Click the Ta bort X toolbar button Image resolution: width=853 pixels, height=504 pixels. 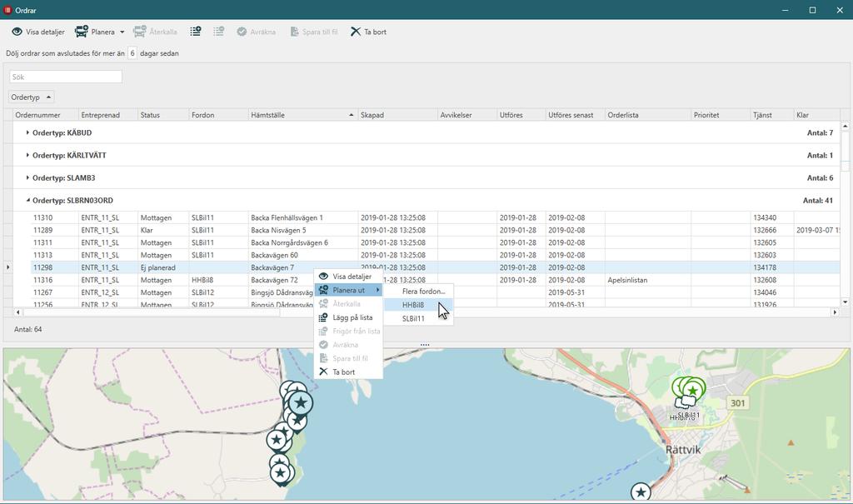pos(368,32)
